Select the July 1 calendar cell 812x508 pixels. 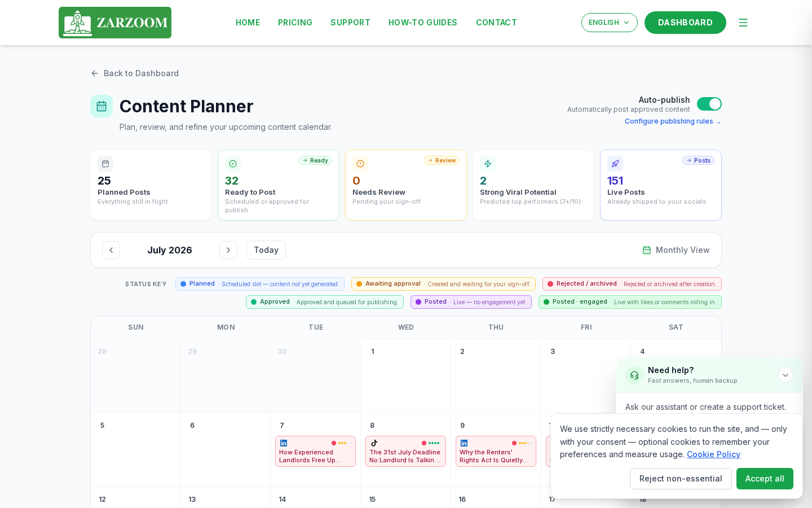coord(405,376)
